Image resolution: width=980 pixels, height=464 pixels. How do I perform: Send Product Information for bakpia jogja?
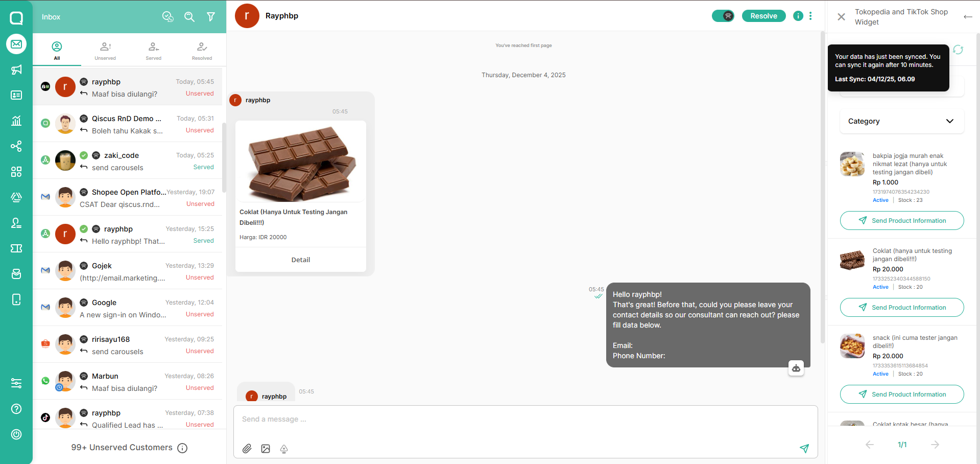click(x=902, y=221)
